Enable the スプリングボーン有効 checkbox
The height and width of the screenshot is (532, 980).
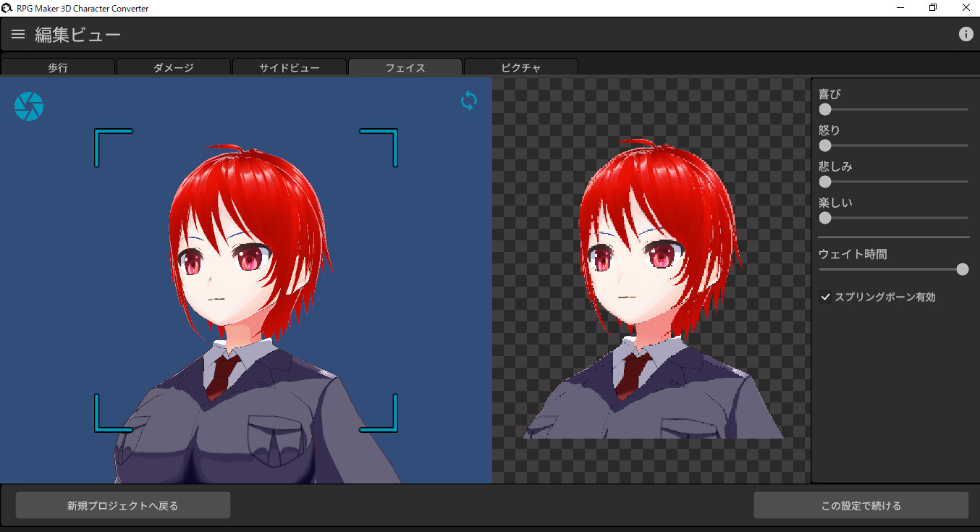point(825,297)
